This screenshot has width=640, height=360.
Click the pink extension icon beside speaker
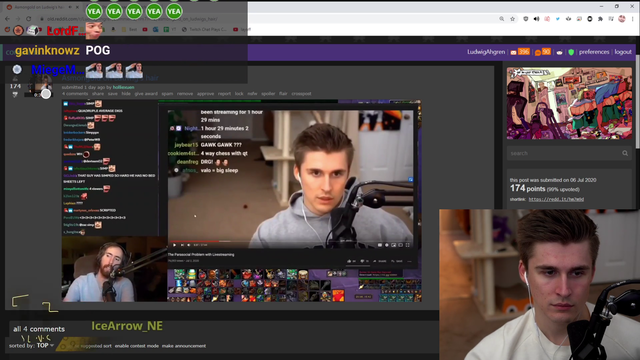(x=547, y=19)
